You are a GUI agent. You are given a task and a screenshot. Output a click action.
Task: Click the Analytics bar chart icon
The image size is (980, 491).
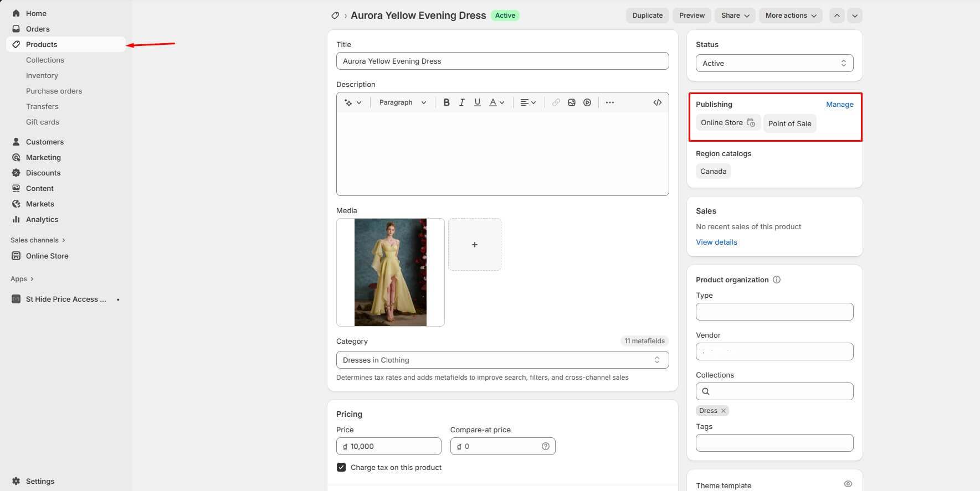[16, 219]
